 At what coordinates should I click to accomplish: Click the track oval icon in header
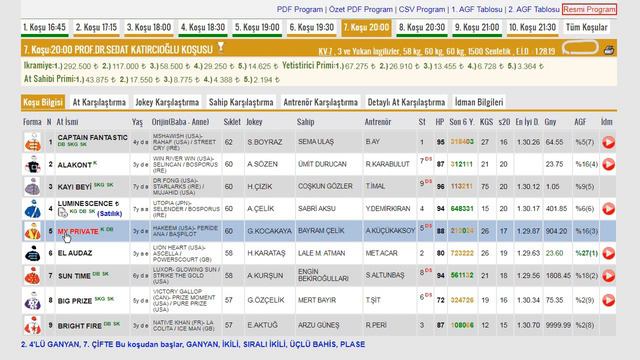point(580,48)
